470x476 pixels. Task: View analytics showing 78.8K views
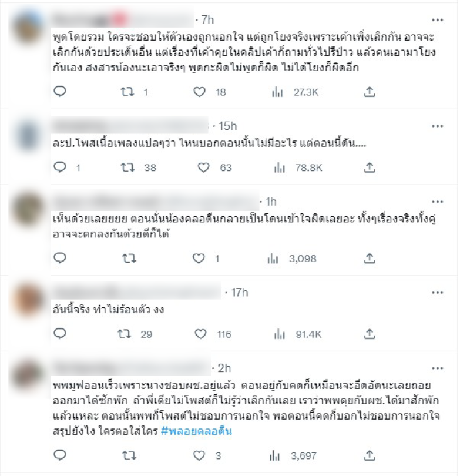click(298, 167)
